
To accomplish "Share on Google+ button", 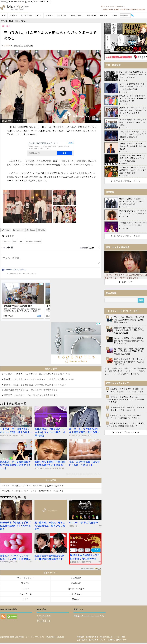I will pos(31,230).
